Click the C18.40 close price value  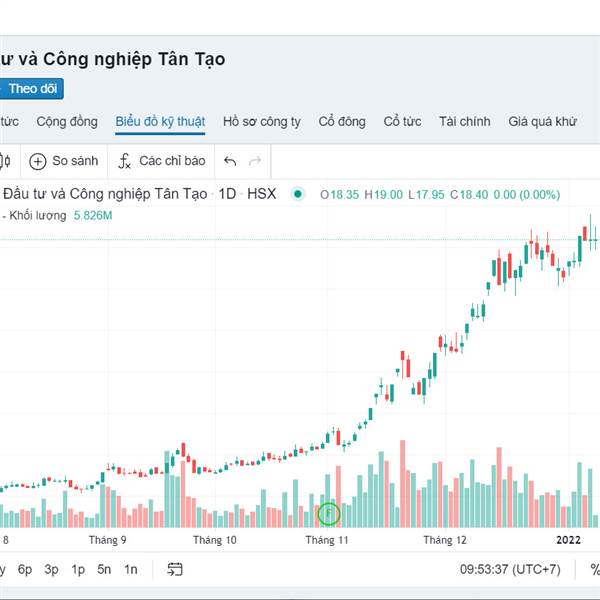469,195
